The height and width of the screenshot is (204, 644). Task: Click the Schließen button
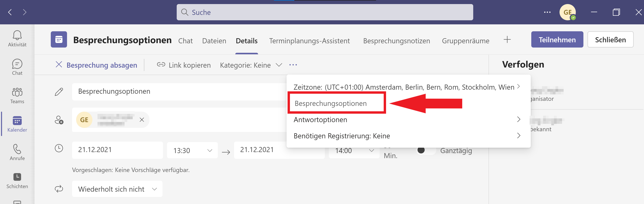610,40
